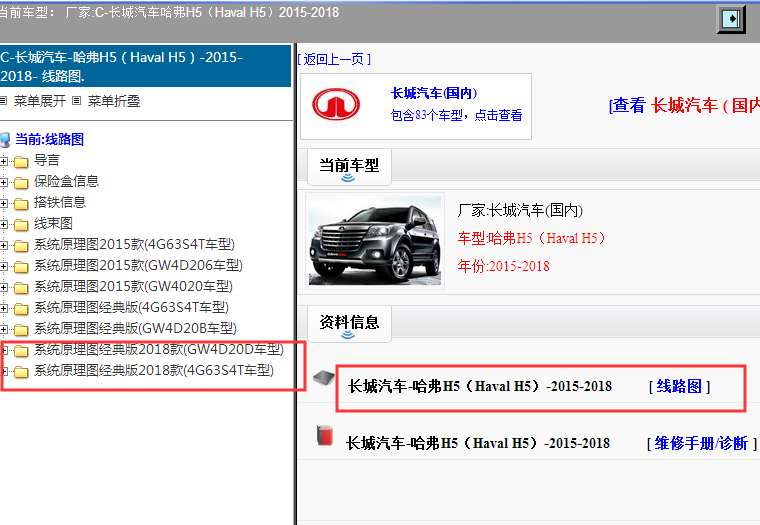Select 系统原理图2015款(4G63S4T车型) label
Viewport: 760px width, 525px height.
coord(134,244)
